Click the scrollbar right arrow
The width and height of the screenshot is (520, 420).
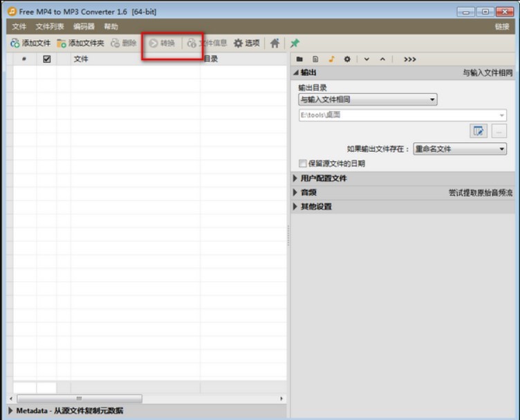point(281,399)
